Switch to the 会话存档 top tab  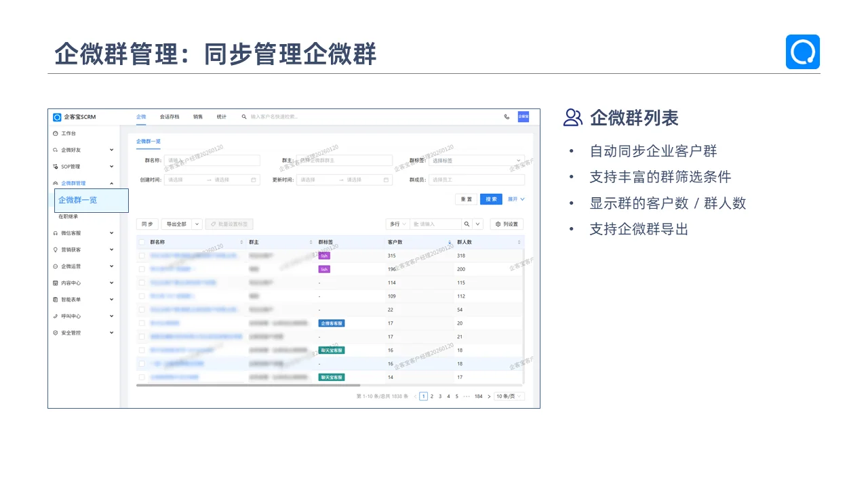point(170,117)
